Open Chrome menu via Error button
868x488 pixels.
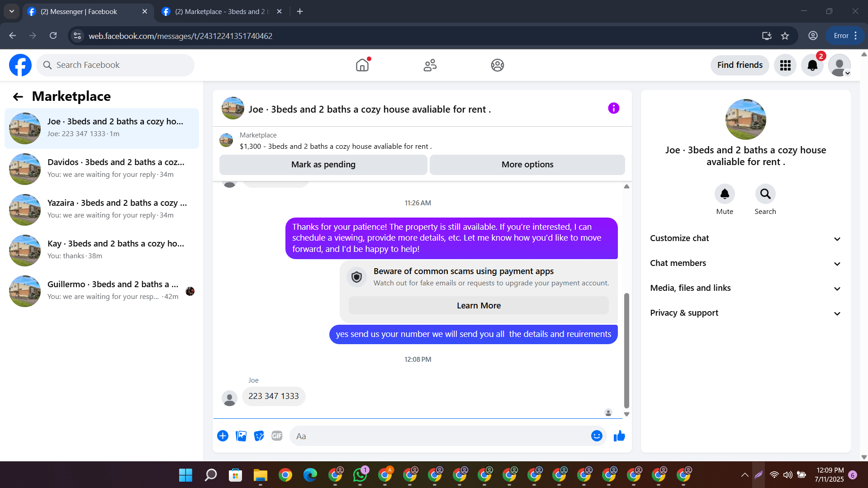(x=845, y=36)
